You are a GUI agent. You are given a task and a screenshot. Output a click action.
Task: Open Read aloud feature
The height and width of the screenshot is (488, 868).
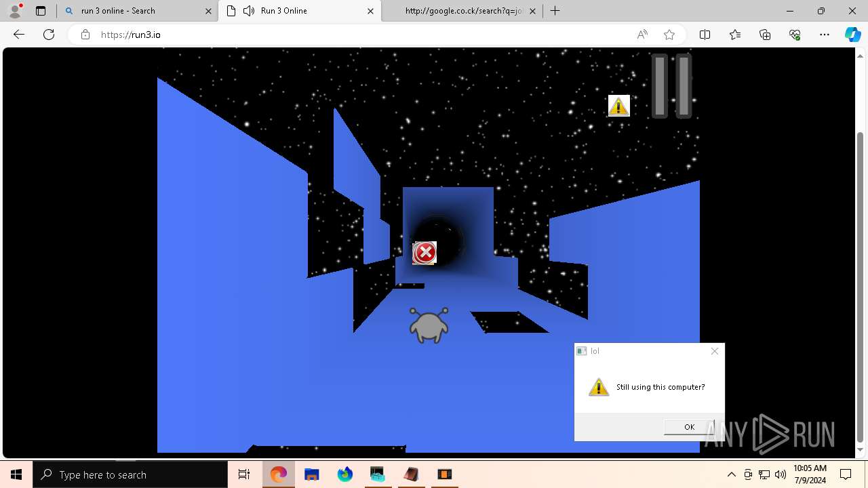point(642,35)
